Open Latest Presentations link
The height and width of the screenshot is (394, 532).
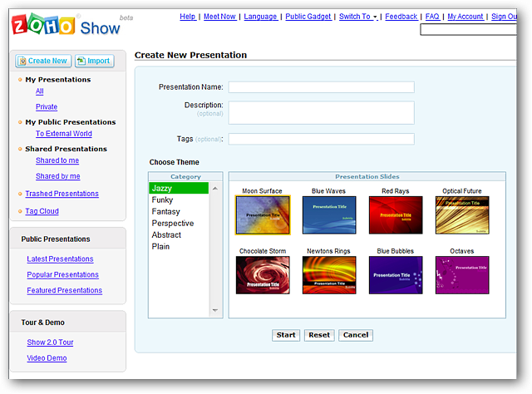60,259
